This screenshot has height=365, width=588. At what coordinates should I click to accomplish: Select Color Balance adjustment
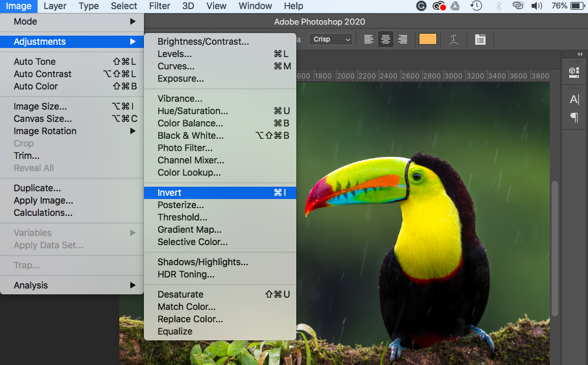pos(220,123)
